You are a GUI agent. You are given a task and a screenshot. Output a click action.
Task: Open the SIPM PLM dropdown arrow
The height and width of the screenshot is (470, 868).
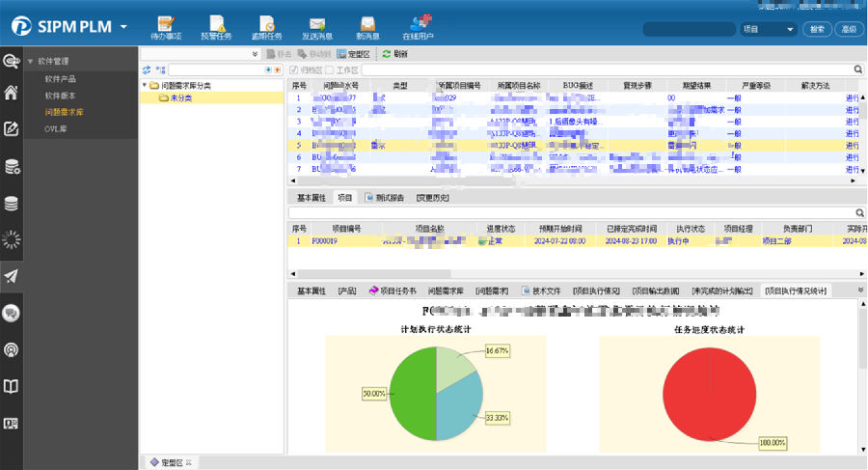(123, 27)
